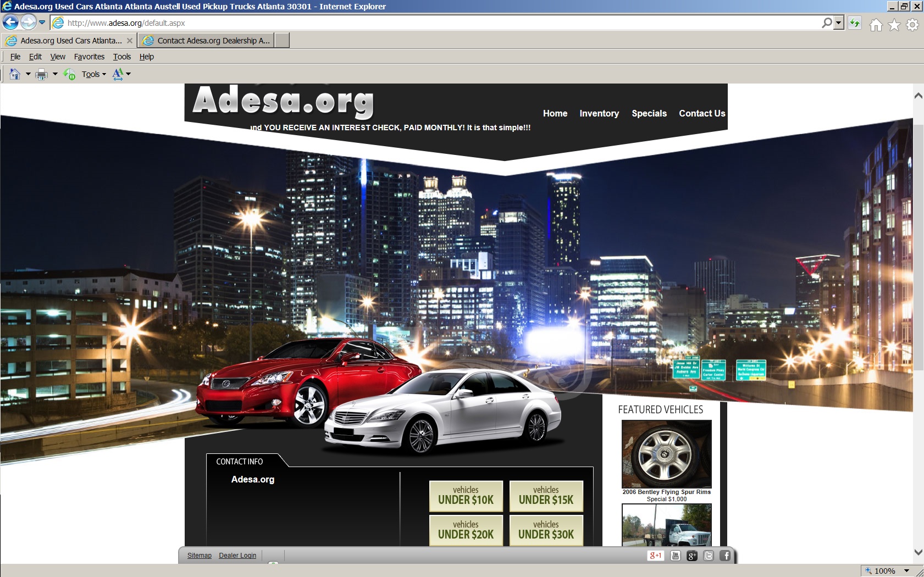Screen dimensions: 924x577
Task: Open the Facebook icon in footer
Action: click(x=726, y=556)
